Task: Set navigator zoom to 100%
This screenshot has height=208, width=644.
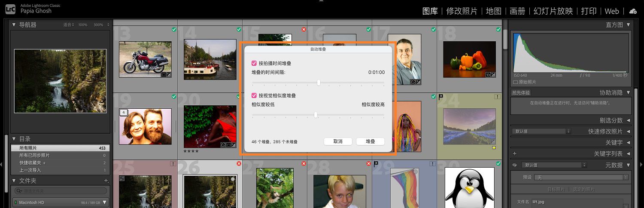Action: coord(83,25)
